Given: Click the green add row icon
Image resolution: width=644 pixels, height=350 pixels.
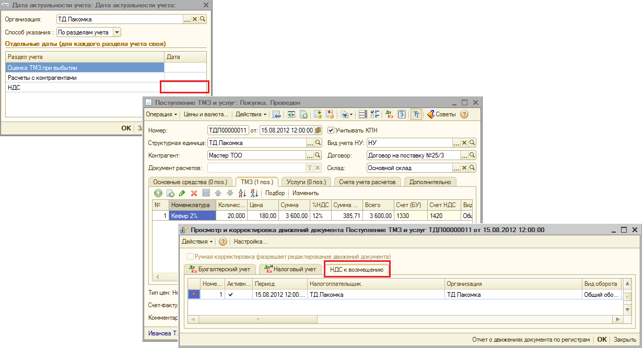Looking at the screenshot, I should click(x=158, y=193).
